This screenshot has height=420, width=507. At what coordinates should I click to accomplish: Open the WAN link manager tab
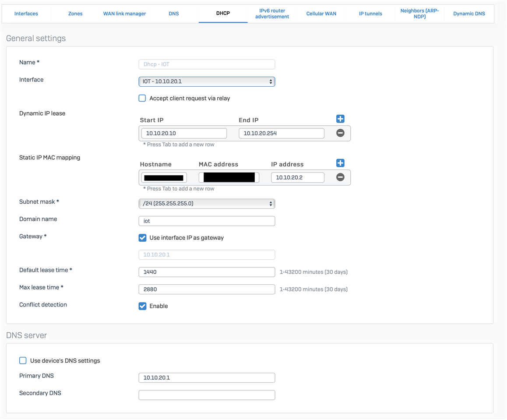[124, 14]
